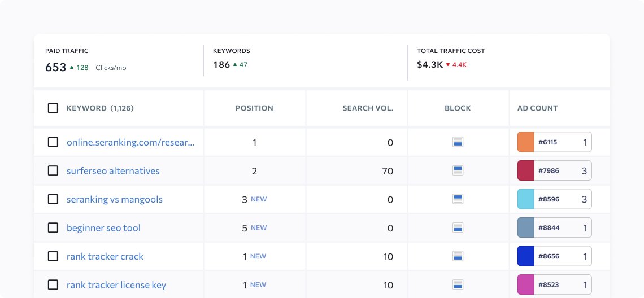
Task: Click search volume 10 for rank tracker crack
Action: click(x=388, y=257)
